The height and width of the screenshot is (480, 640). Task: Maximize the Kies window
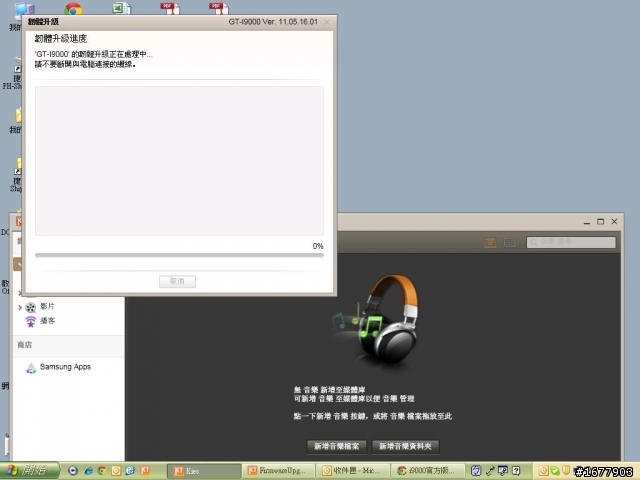[x=600, y=222]
